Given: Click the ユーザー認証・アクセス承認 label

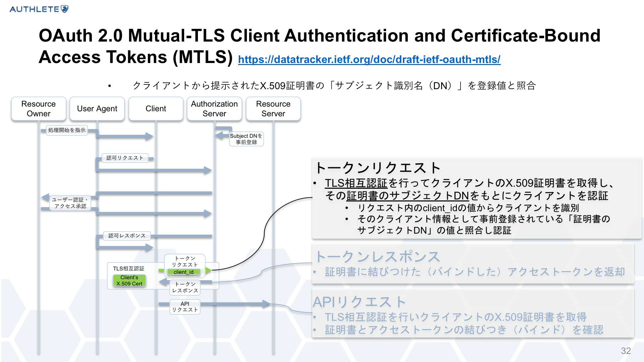Looking at the screenshot, I should point(70,203).
